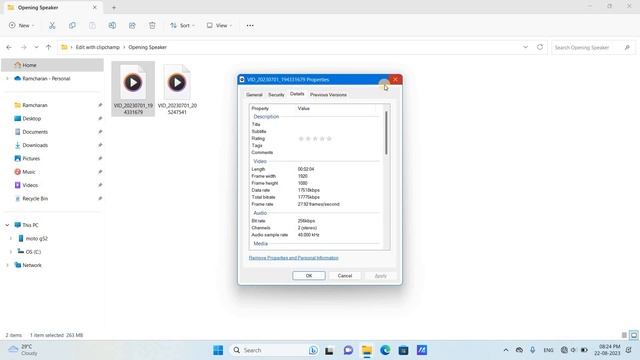Open Microsoft Store on taskbar
This screenshot has height=360, width=640.
pyautogui.click(x=403, y=350)
